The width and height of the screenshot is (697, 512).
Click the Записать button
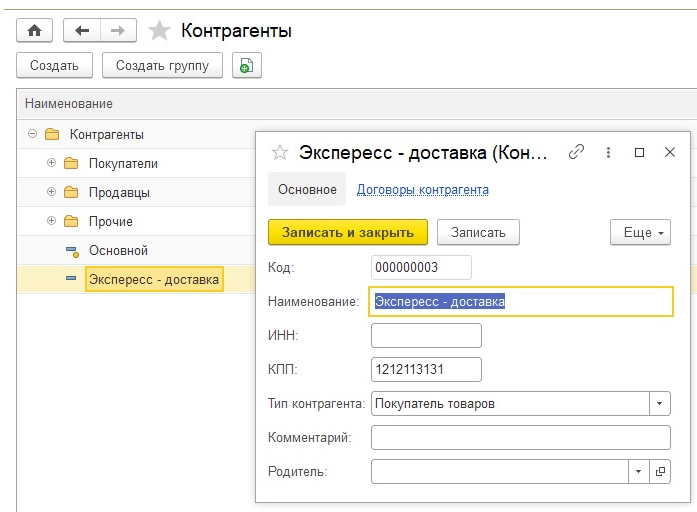click(x=478, y=232)
